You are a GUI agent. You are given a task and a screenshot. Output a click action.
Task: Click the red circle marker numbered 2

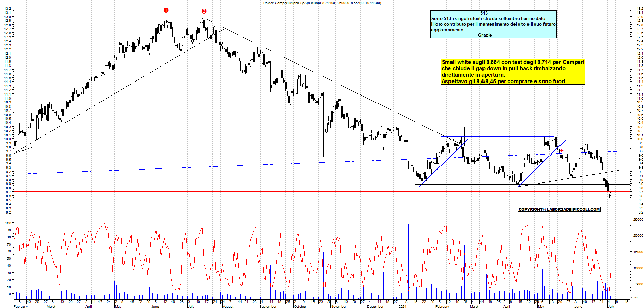click(x=204, y=11)
